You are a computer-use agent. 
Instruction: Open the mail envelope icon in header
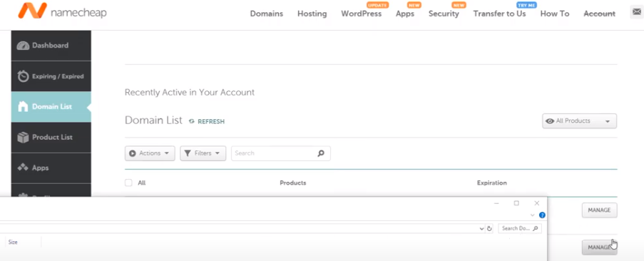click(x=637, y=13)
